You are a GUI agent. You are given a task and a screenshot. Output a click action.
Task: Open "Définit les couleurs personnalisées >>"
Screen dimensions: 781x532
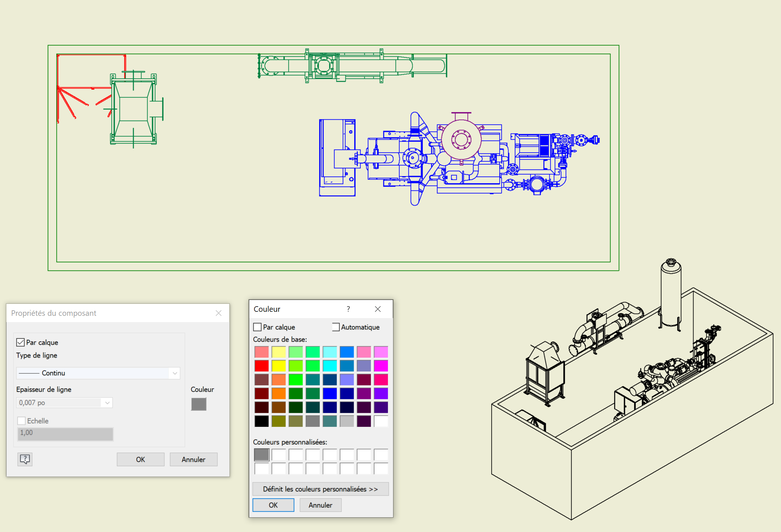click(x=320, y=489)
